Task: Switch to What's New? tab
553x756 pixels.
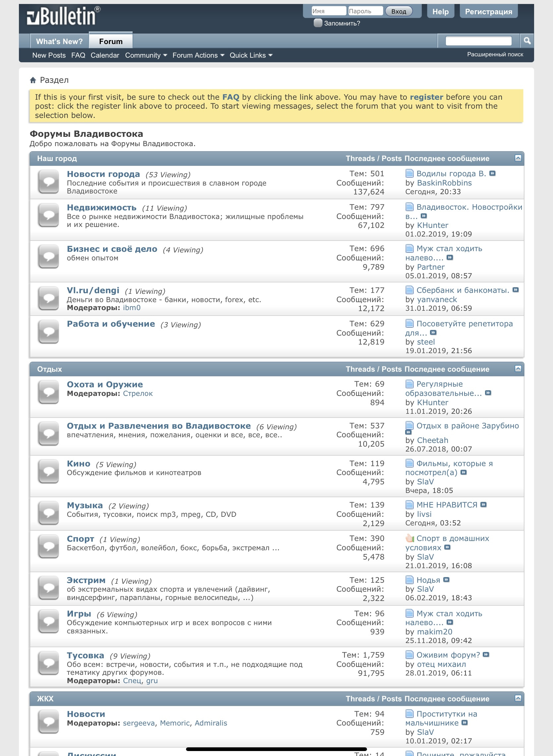Action: [x=59, y=41]
